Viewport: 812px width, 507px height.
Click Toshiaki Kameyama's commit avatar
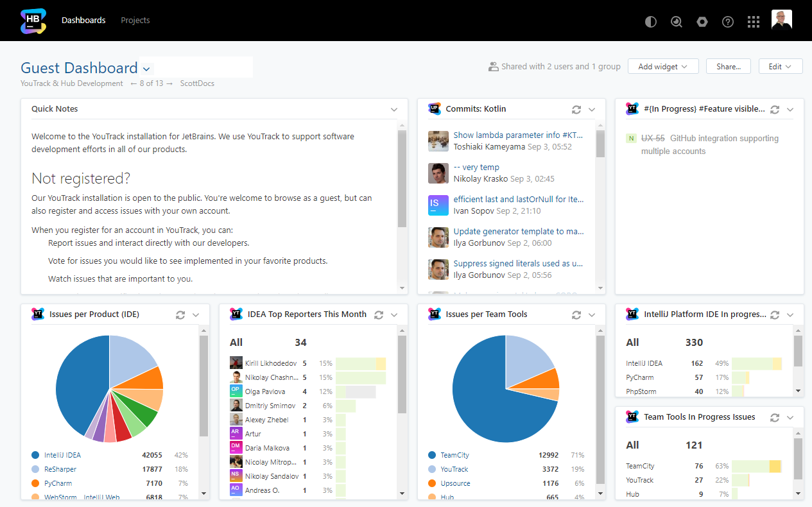click(438, 141)
